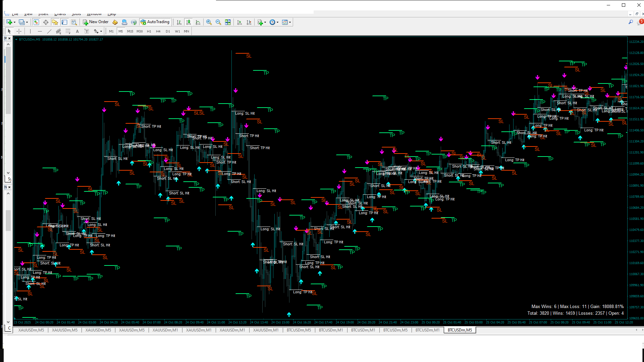The image size is (644, 362).
Task: Toggle the Market Watch panel icon
Action: click(x=36, y=22)
